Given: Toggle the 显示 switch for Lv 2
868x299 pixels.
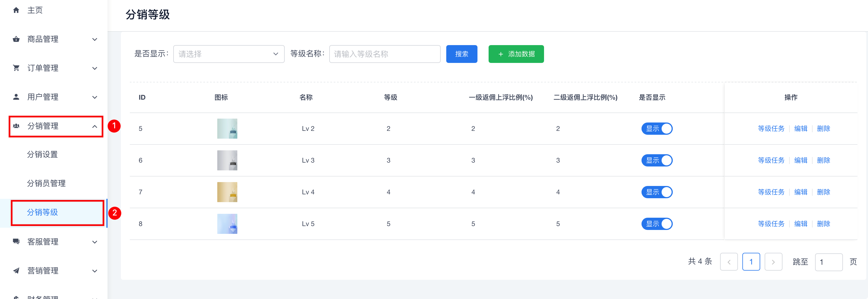Looking at the screenshot, I should [x=657, y=129].
